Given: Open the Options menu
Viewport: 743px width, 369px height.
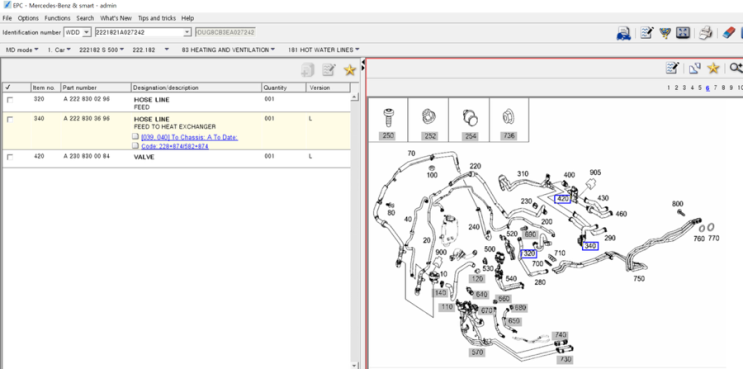Looking at the screenshot, I should (x=28, y=18).
